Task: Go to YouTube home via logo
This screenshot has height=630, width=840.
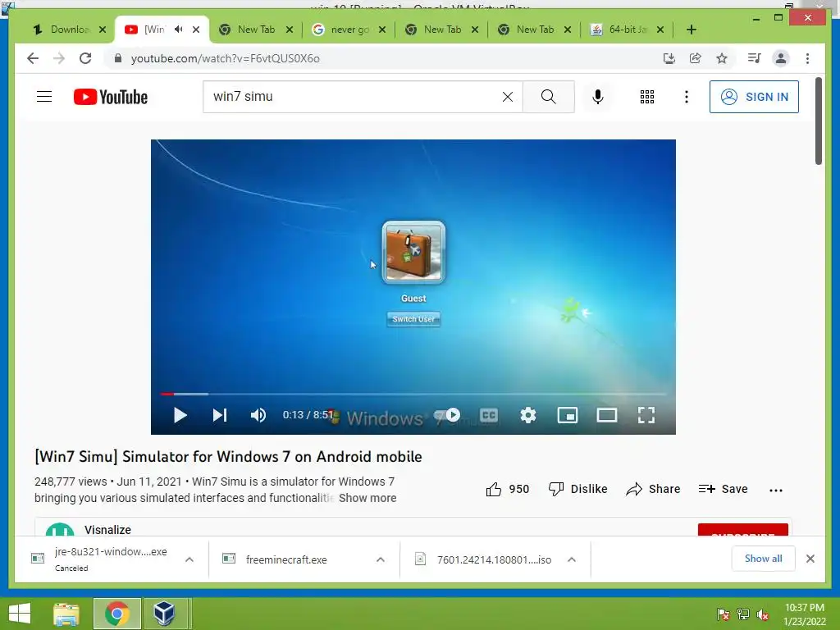Action: click(x=111, y=97)
